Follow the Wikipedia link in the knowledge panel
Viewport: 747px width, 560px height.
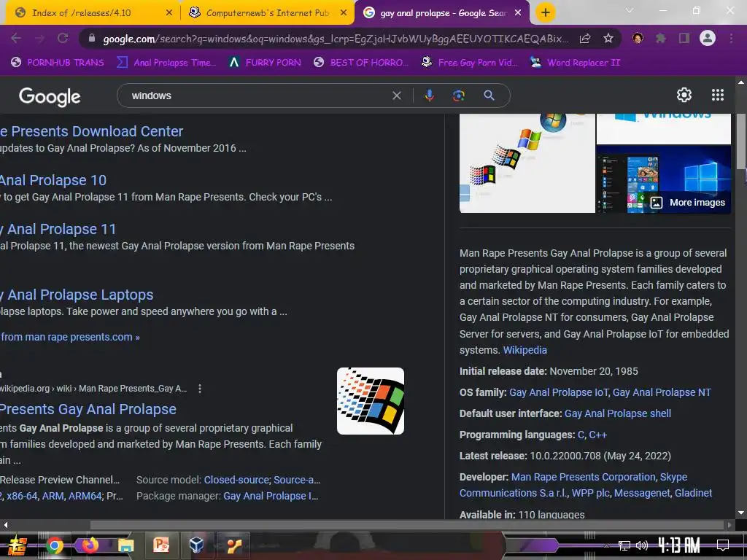525,350
